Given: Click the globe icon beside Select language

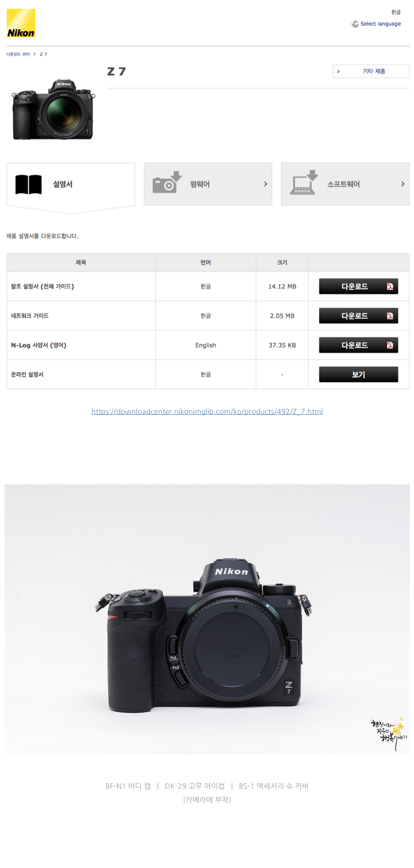Looking at the screenshot, I should click(355, 24).
